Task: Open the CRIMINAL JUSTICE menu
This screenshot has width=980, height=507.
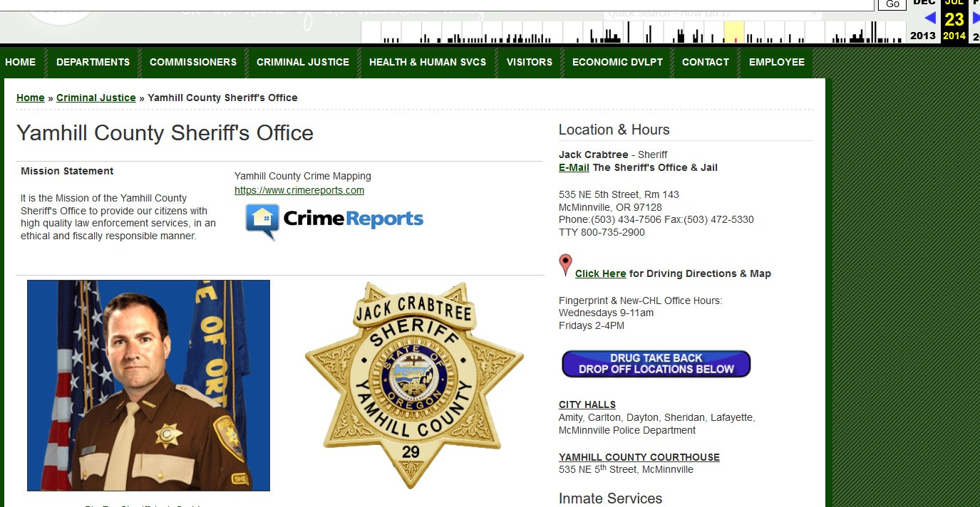Action: [303, 63]
